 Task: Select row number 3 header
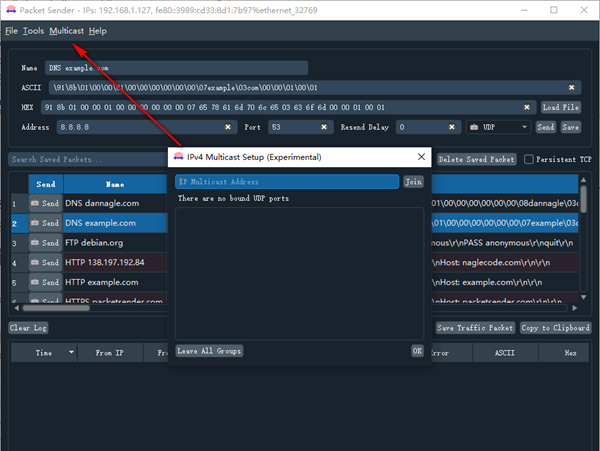coord(19,243)
